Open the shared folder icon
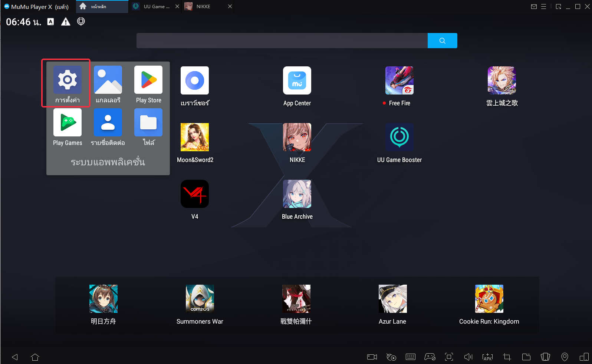The image size is (592, 364). click(526, 357)
